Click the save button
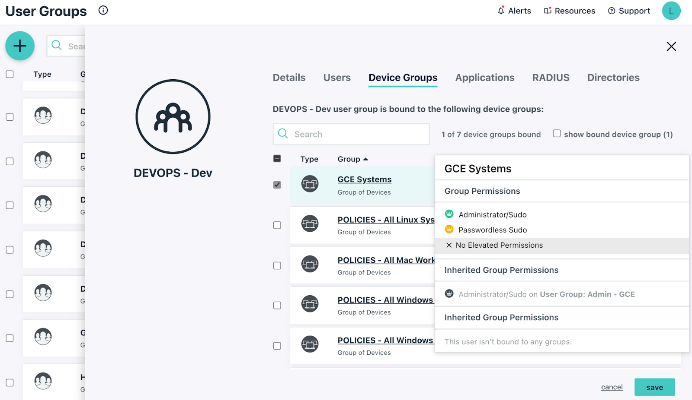This screenshot has width=692, height=400. (x=654, y=387)
